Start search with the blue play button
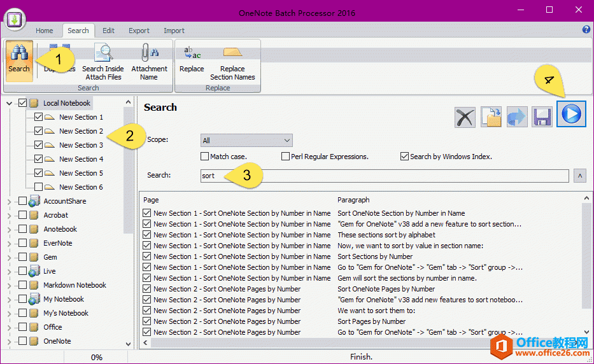Viewport: 594px width, 364px height. click(571, 114)
